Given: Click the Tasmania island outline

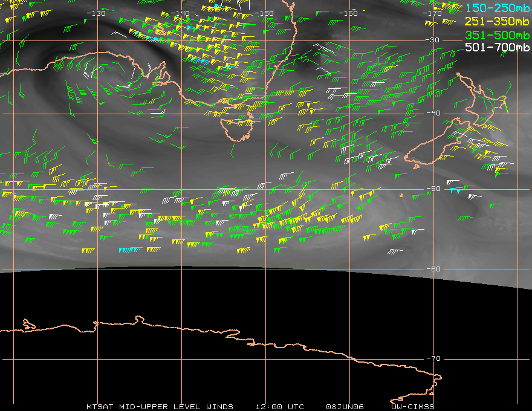Looking at the screenshot, I should (x=237, y=129).
